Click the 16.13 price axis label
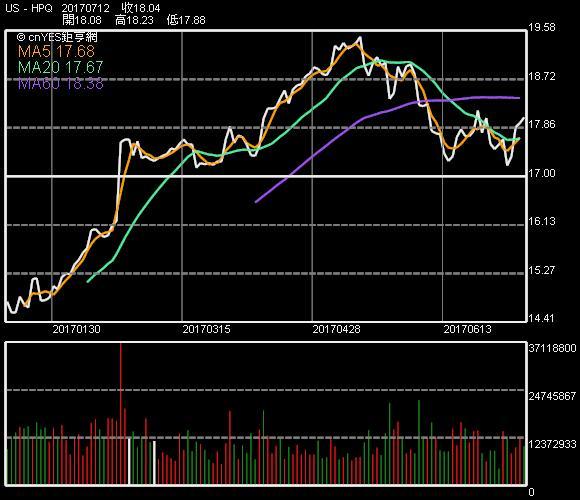The height and width of the screenshot is (500, 580). (542, 221)
